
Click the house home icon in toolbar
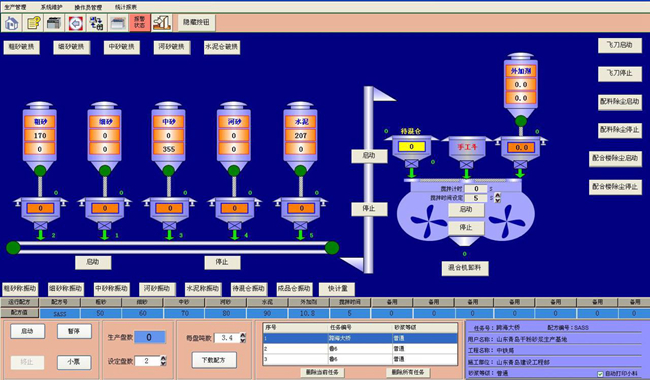tap(11, 23)
